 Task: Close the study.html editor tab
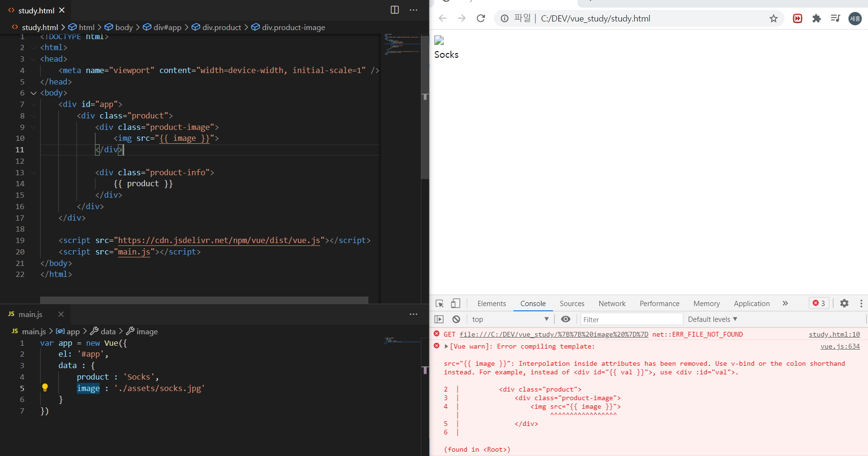coord(62,10)
